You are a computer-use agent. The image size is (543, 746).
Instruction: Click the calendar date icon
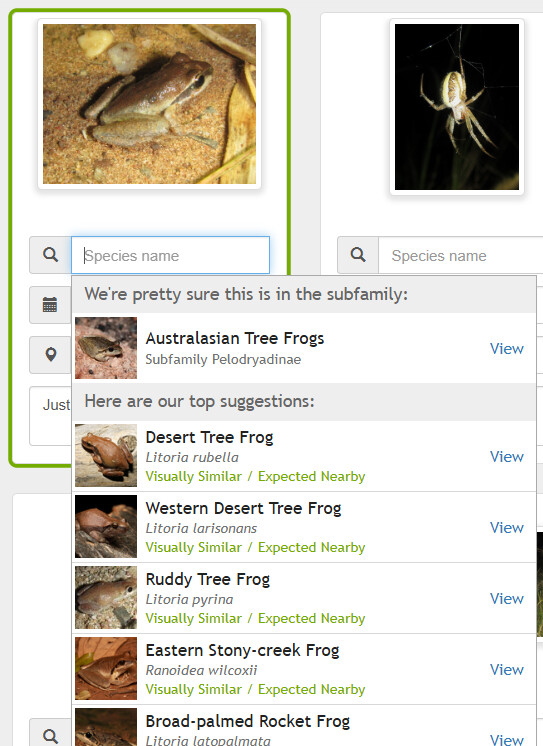50,304
